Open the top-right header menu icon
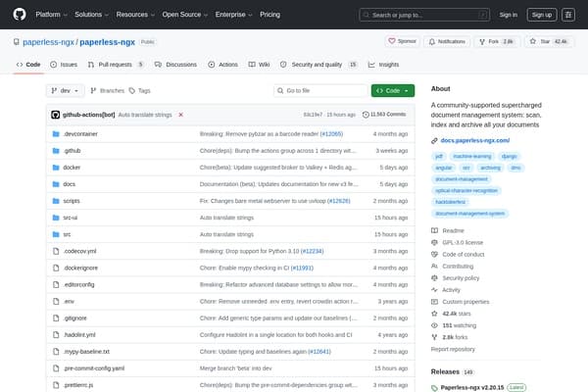This screenshot has height=392, width=588. (x=568, y=15)
